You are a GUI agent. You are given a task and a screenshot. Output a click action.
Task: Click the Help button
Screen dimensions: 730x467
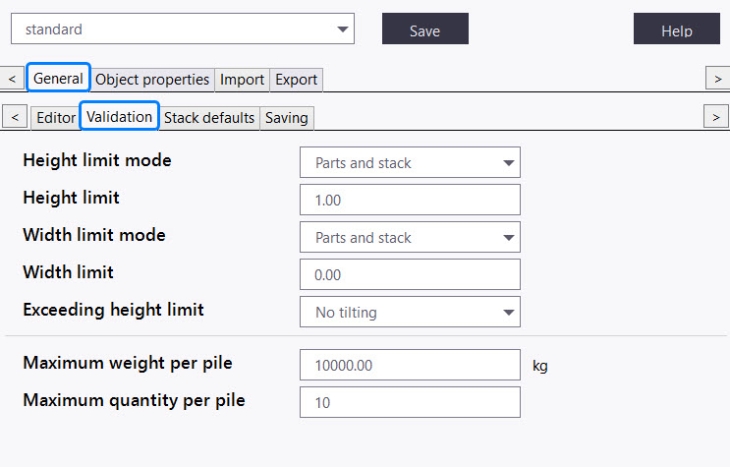(x=676, y=30)
